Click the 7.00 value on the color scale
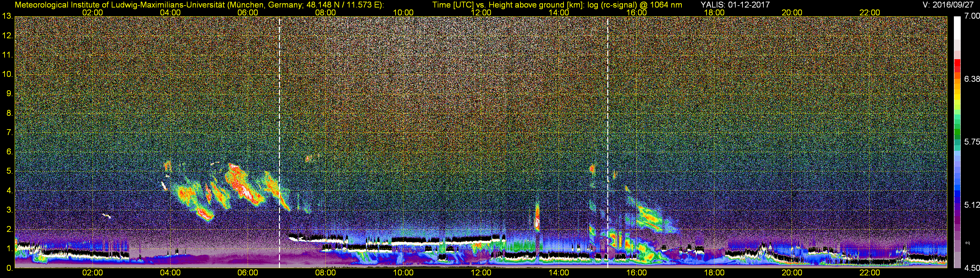The image size is (980, 278). (x=972, y=16)
